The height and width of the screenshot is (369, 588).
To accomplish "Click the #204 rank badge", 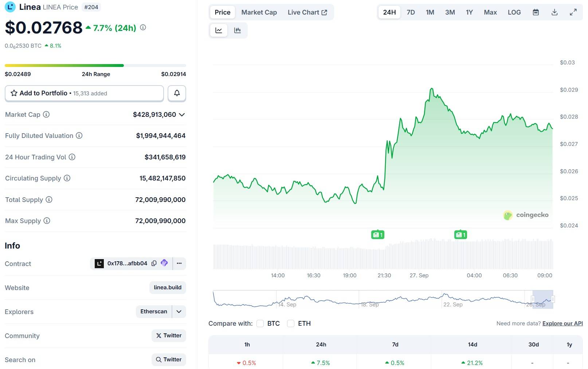I will 91,7.
